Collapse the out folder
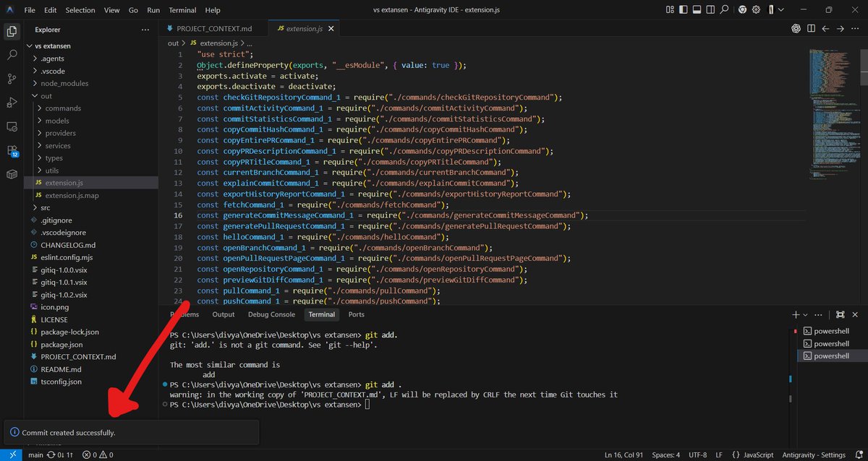 (46, 95)
